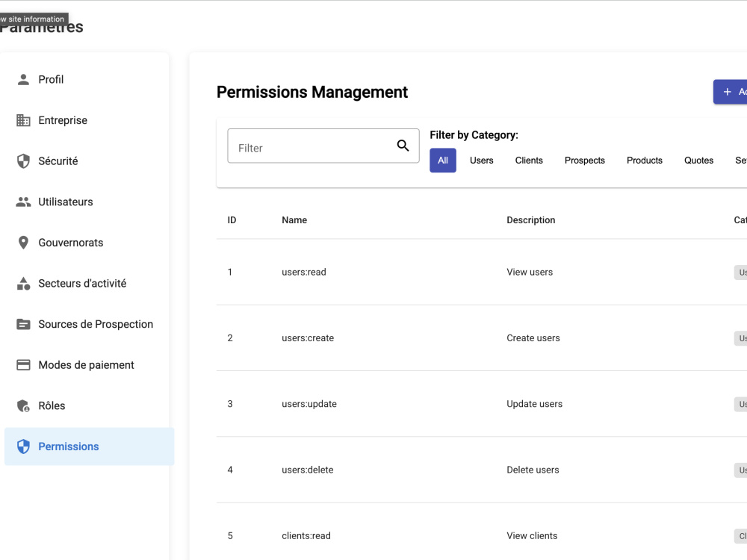Click the clients:read permission name
The height and width of the screenshot is (560, 747).
point(306,535)
